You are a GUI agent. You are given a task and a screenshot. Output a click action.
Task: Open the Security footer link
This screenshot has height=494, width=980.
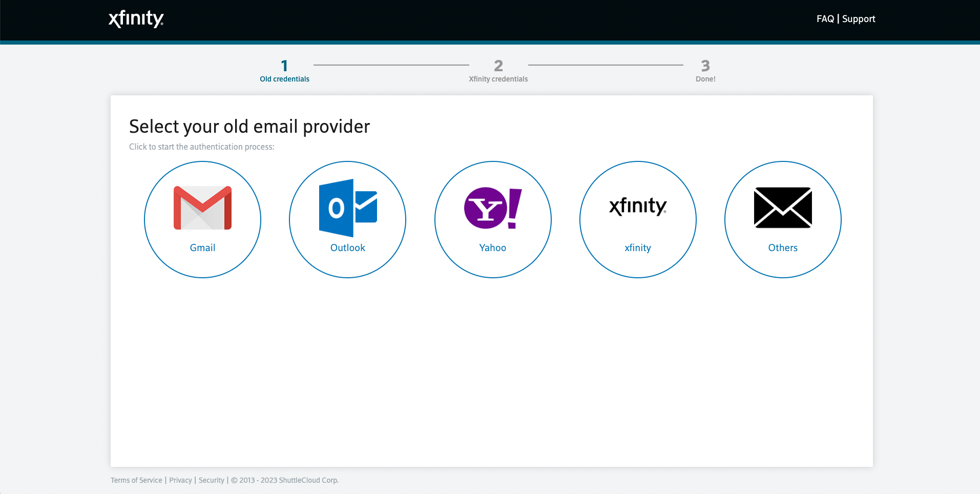point(212,480)
